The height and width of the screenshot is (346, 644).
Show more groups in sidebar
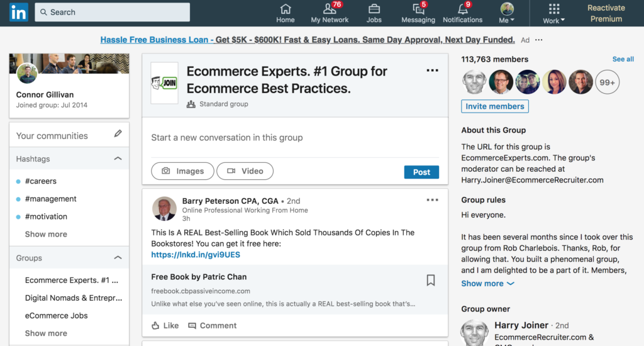pos(46,333)
